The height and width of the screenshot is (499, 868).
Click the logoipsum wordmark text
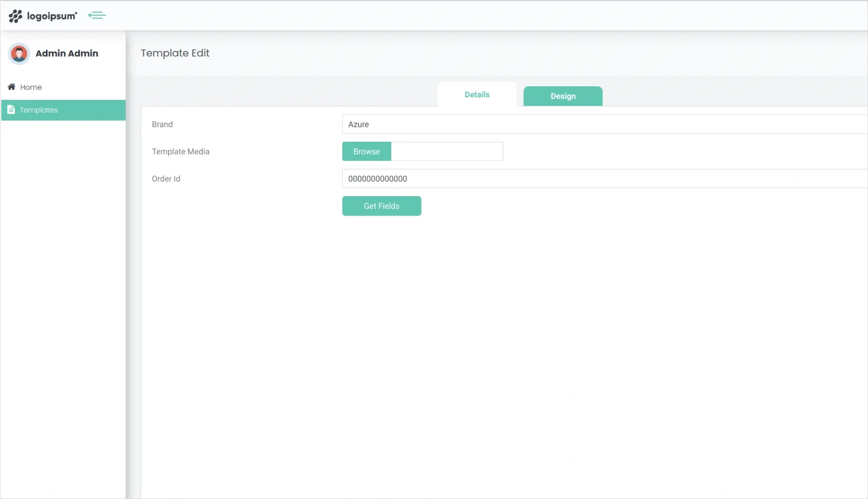tap(51, 16)
